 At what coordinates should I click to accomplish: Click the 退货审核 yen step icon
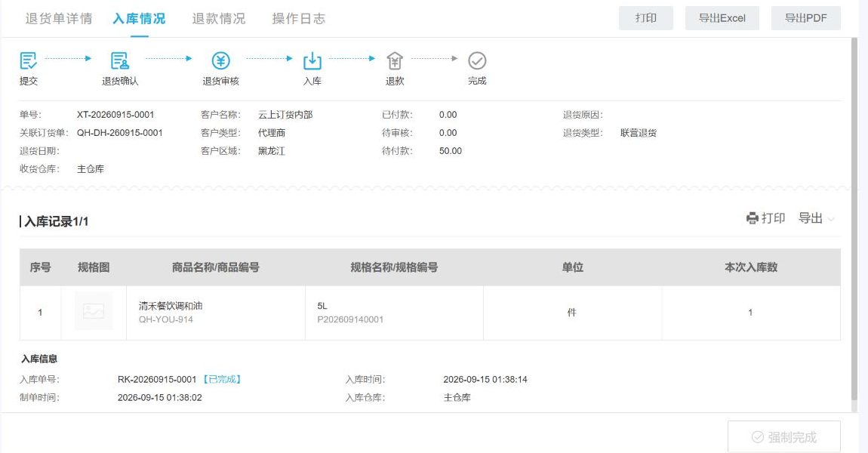pos(221,60)
